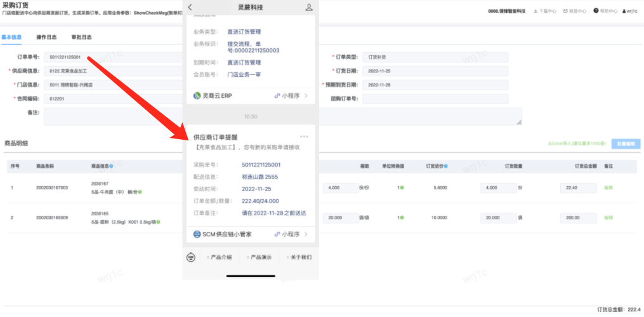Click green unit-conversion icon in row 1

click(x=402, y=188)
